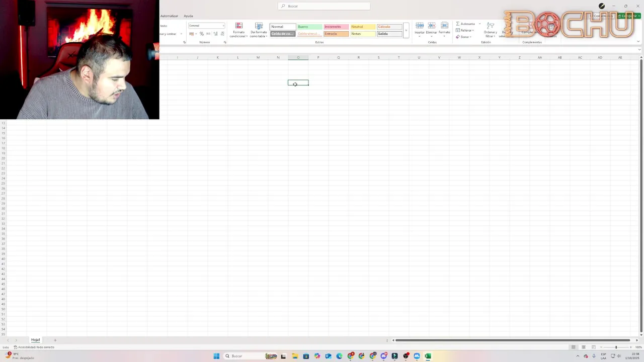
Task: Add a new sheet with plus icon
Action: click(x=55, y=340)
